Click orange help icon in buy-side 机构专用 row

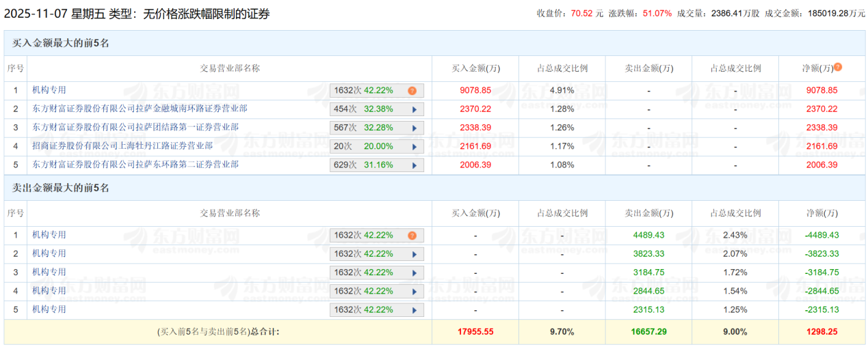(x=412, y=90)
